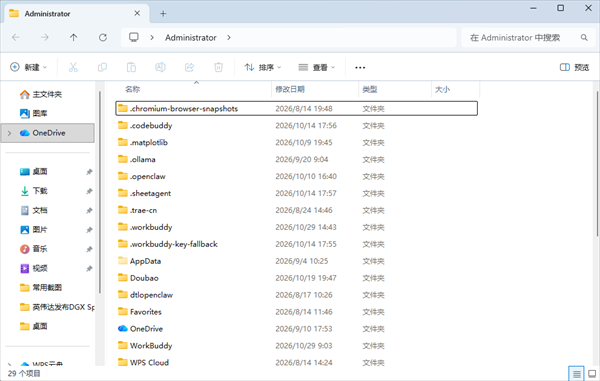Viewport: 600px width, 381px height.
Task: Click the Cut scissors icon
Action: 73,67
